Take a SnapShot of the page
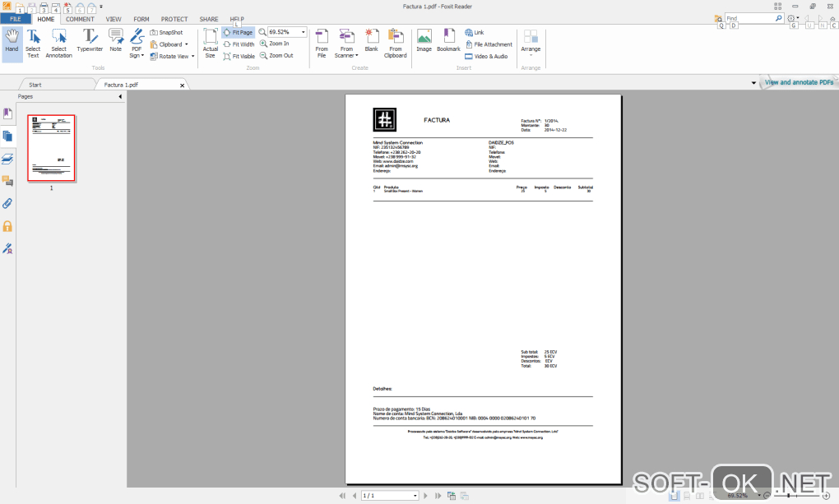 [166, 33]
